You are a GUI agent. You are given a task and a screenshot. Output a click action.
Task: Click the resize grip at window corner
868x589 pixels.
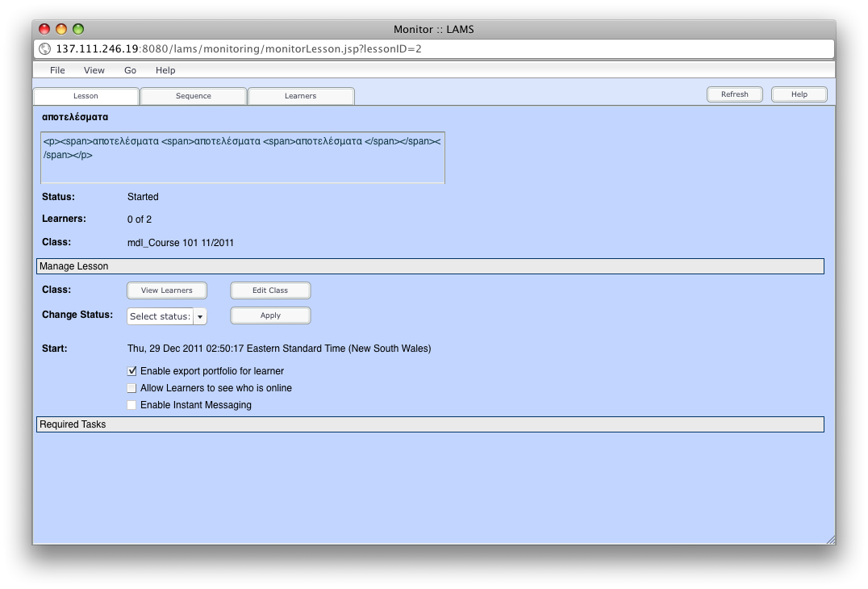click(x=830, y=539)
